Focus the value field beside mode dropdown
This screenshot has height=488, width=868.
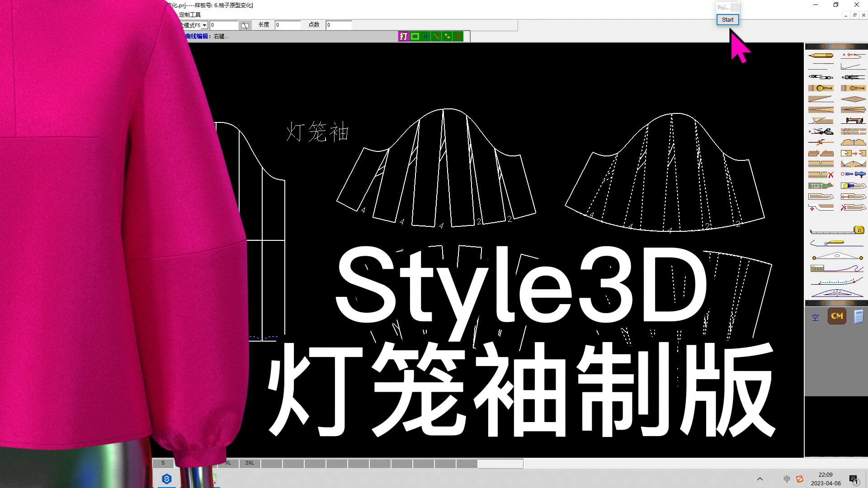click(223, 25)
